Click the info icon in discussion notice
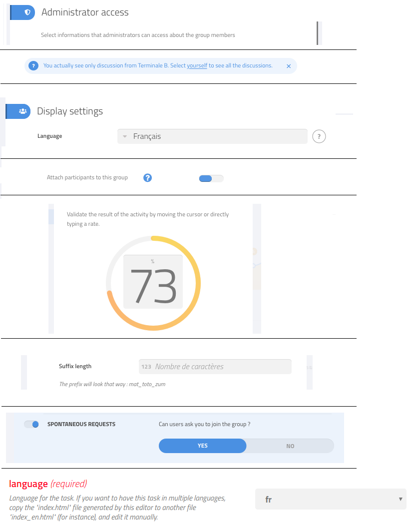Image resolution: width=412 pixels, height=532 pixels. (x=33, y=66)
